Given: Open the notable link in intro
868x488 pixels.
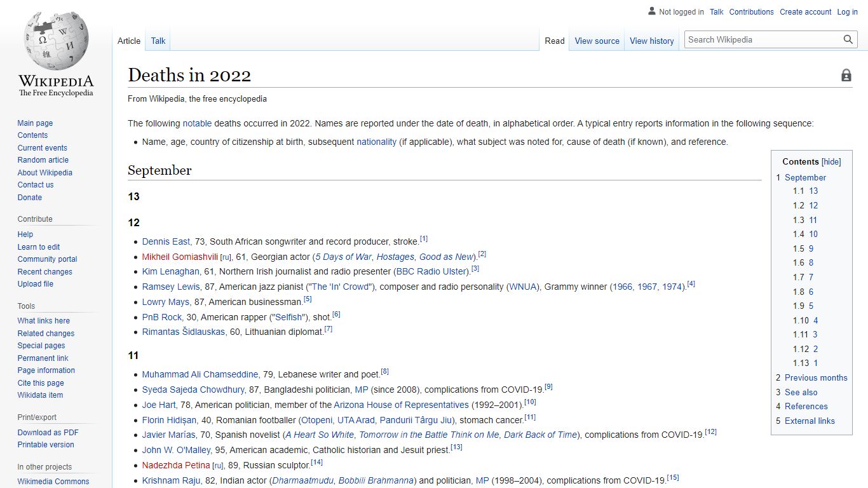Looking at the screenshot, I should 197,123.
